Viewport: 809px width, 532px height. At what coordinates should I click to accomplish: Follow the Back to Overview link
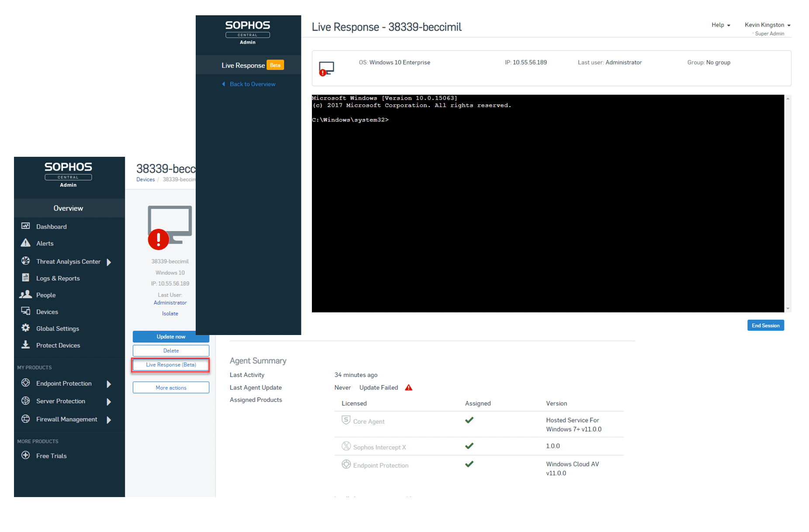[x=252, y=84]
